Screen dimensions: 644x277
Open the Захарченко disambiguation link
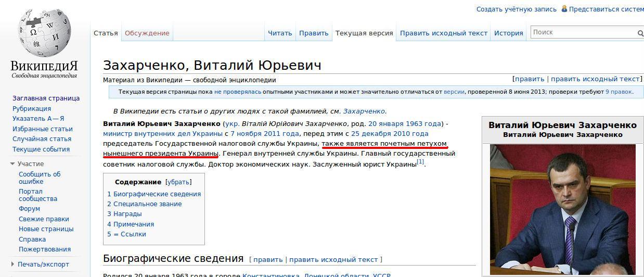(x=364, y=111)
